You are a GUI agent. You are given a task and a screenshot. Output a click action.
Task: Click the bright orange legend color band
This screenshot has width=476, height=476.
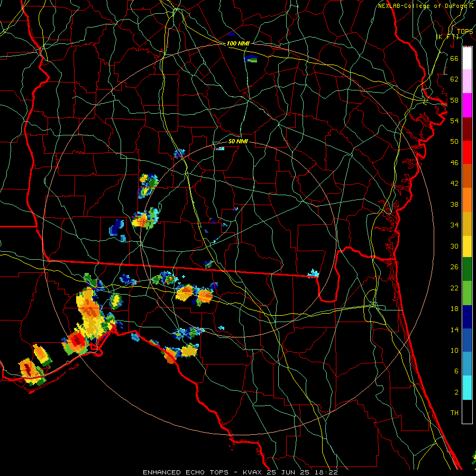(467, 200)
